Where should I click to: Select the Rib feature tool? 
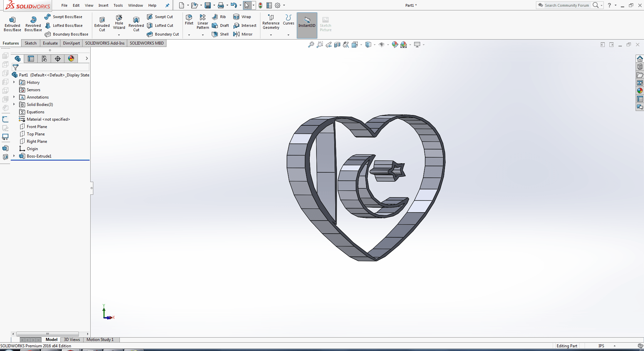pyautogui.click(x=219, y=17)
